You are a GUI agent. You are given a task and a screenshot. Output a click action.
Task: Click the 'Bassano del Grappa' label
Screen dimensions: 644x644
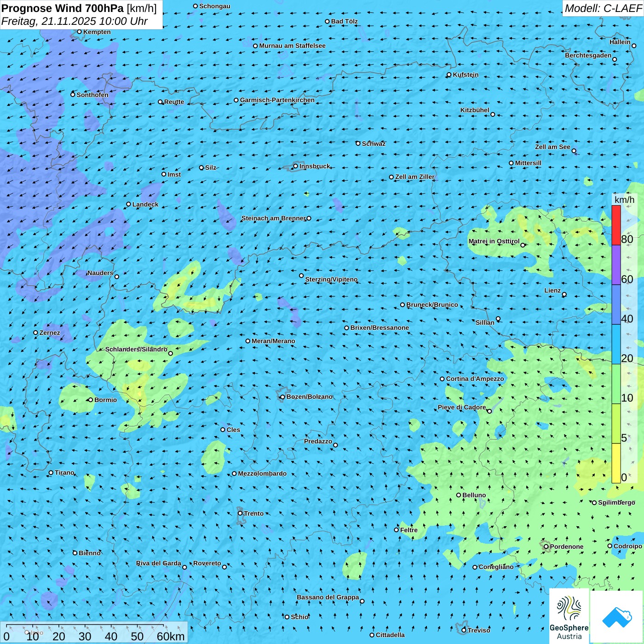pyautogui.click(x=328, y=597)
